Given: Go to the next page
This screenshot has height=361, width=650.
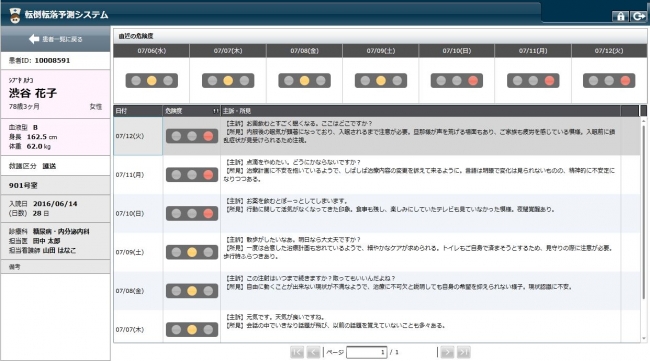Looking at the screenshot, I should 447,352.
